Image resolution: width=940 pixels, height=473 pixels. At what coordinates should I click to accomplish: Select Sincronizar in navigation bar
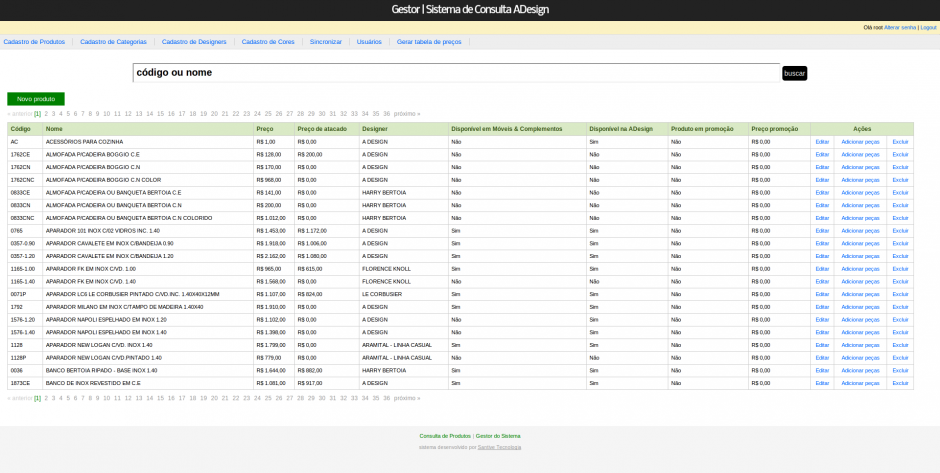click(325, 42)
